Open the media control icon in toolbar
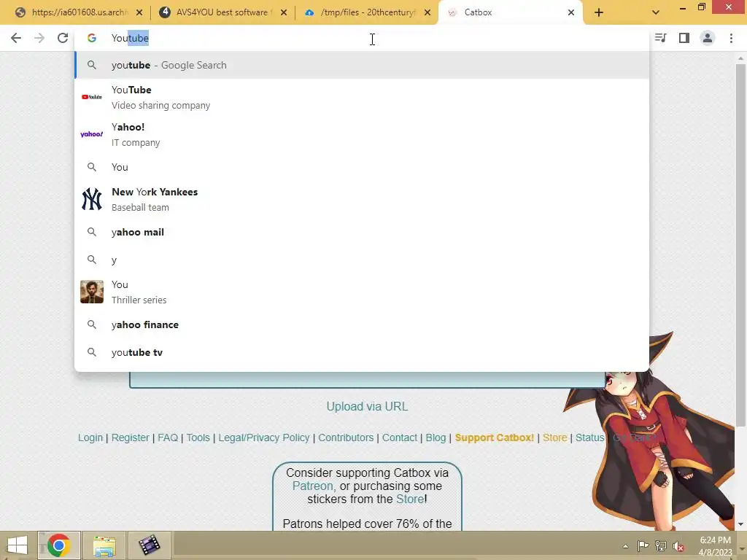 coord(661,38)
